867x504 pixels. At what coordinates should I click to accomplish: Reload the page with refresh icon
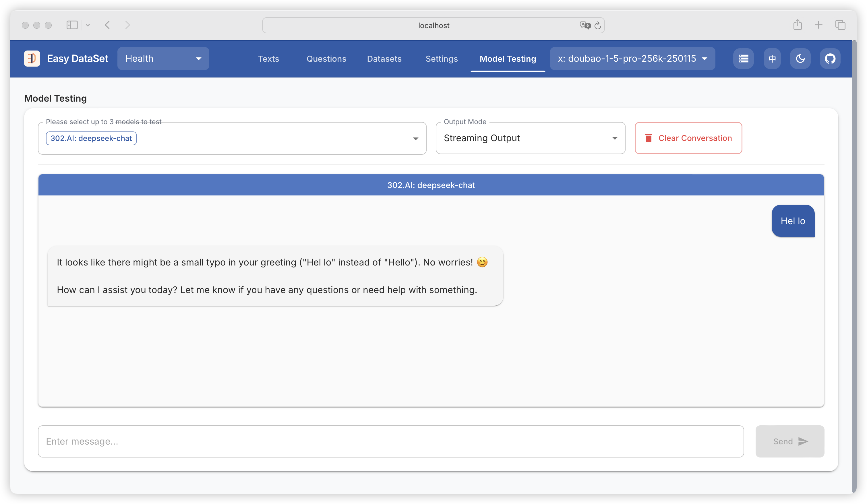click(598, 26)
